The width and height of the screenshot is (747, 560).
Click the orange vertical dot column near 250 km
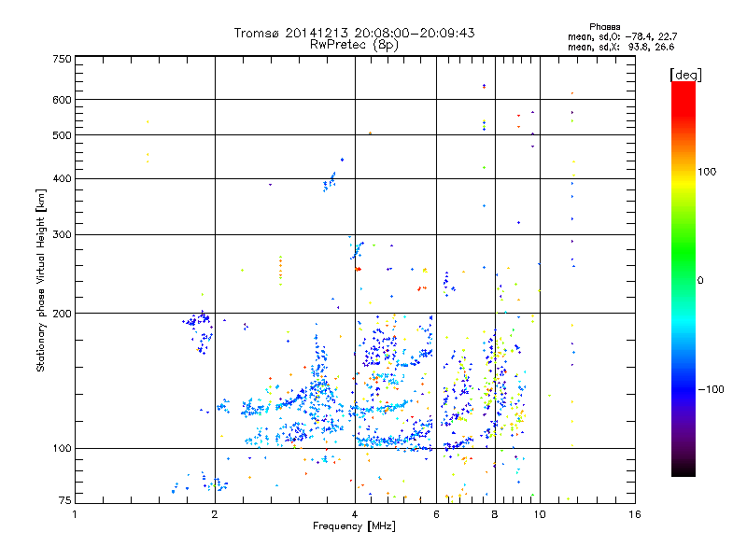click(x=281, y=270)
